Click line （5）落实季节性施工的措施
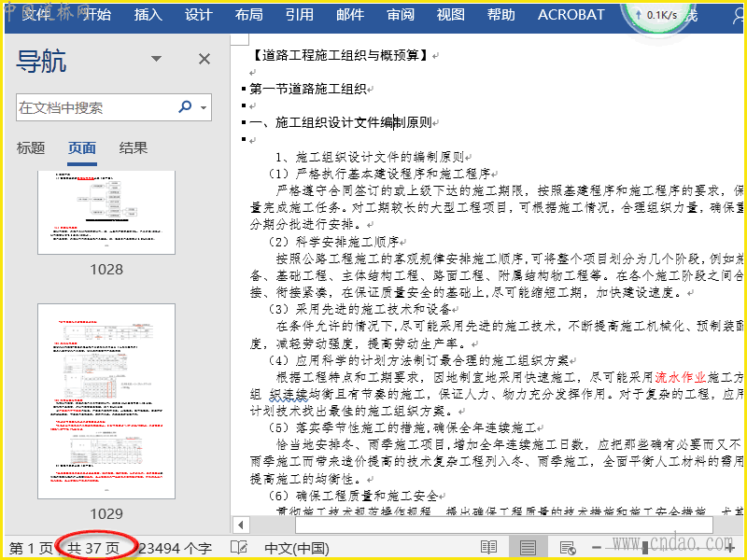 pyautogui.click(x=402, y=427)
